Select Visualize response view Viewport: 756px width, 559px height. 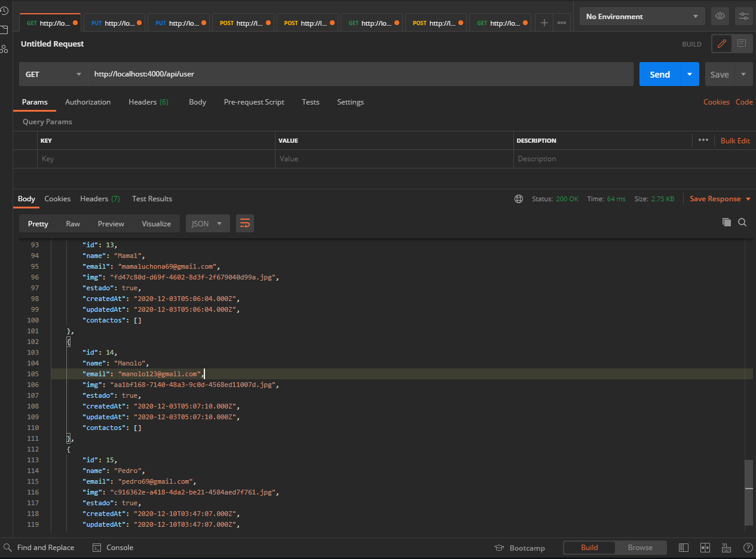pos(157,223)
